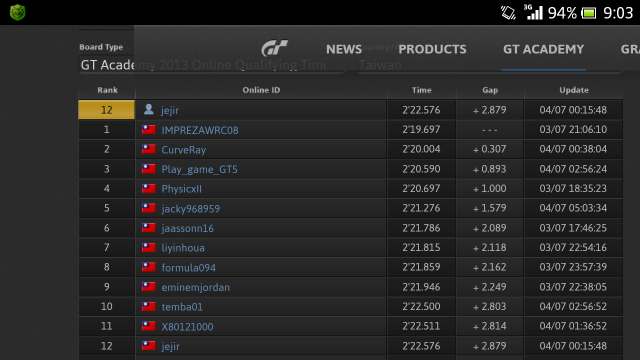
Task: Click the gap value + 0.893
Action: point(489,169)
